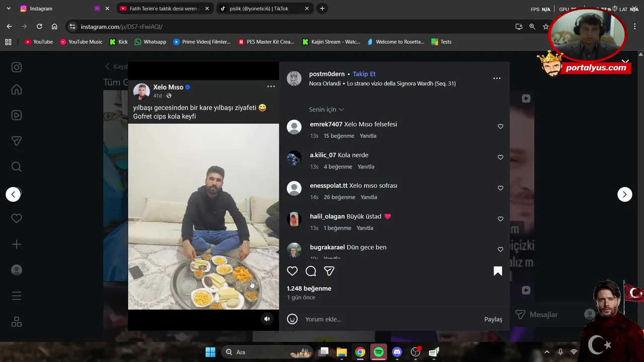Image resolution: width=644 pixels, height=362 pixels.
Task: Open File Explorer from taskbar
Action: [342, 352]
